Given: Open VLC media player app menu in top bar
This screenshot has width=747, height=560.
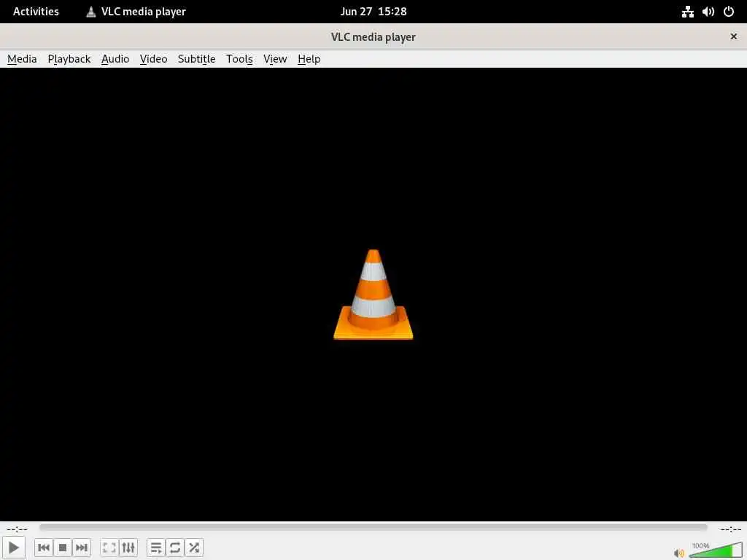Looking at the screenshot, I should pos(136,12).
